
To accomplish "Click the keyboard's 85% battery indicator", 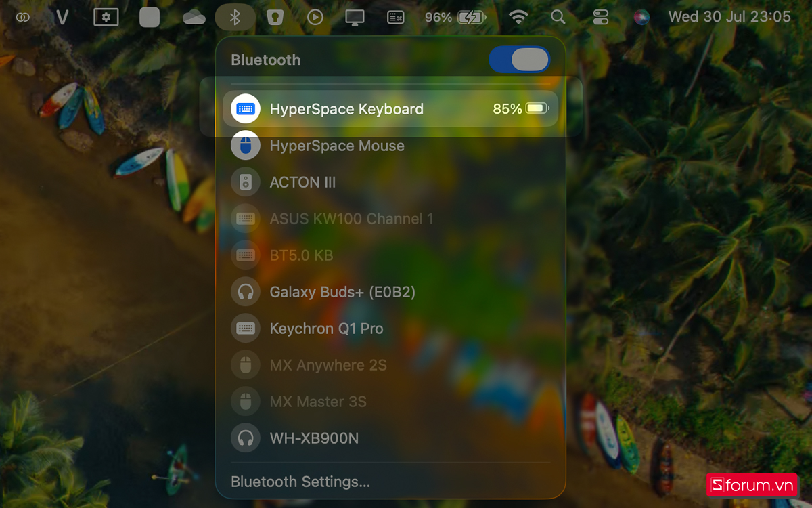I will (x=520, y=108).
